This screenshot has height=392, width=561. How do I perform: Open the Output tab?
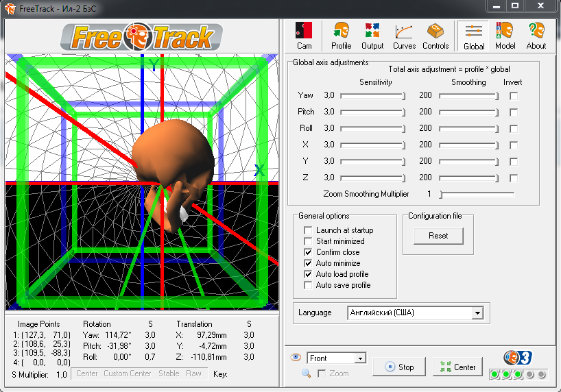click(372, 36)
